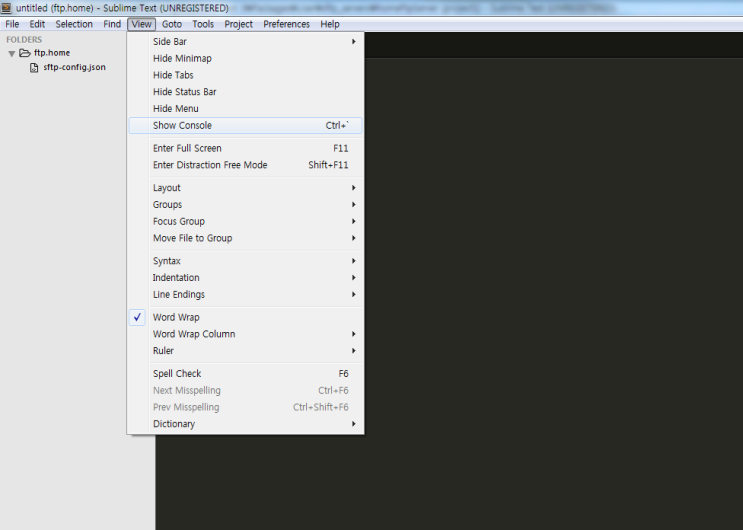
Task: Close the open View menu
Action: (x=141, y=24)
